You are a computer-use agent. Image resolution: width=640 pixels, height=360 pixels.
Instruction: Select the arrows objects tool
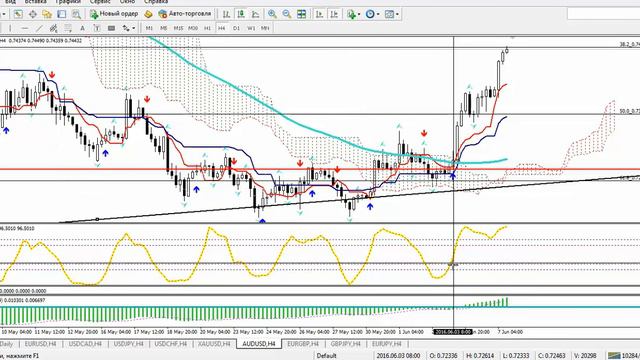[126, 28]
